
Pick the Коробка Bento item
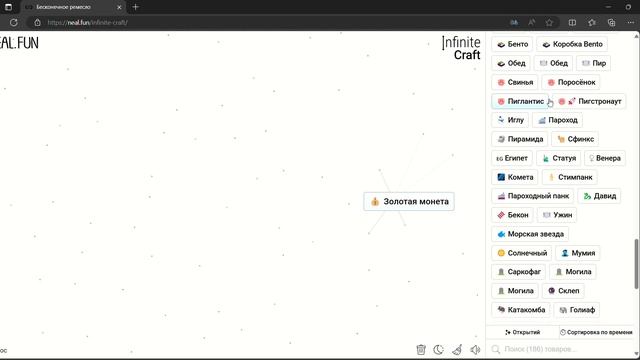coord(572,44)
